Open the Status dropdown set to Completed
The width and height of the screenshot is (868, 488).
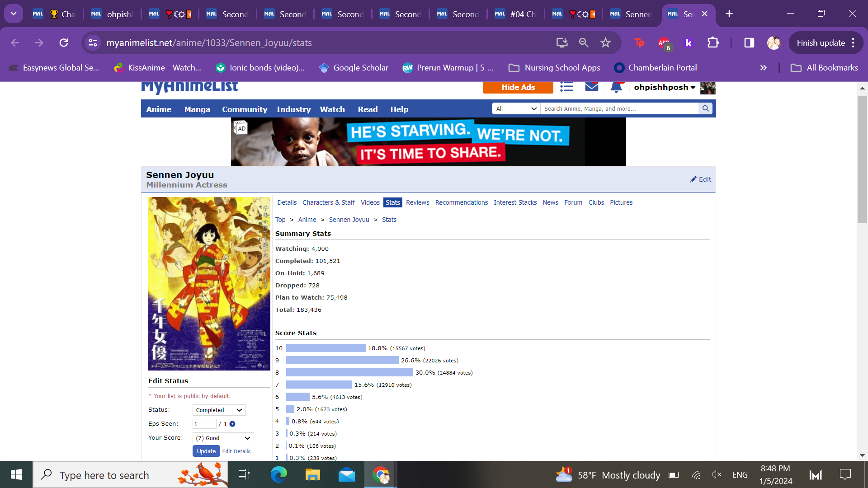[219, 410]
